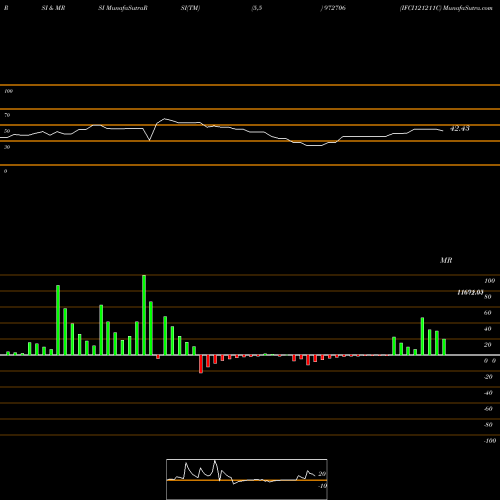Click the 'SI & MR' header text
Image resolution: width=500 pixels, height=500 pixels.
tap(53, 8)
